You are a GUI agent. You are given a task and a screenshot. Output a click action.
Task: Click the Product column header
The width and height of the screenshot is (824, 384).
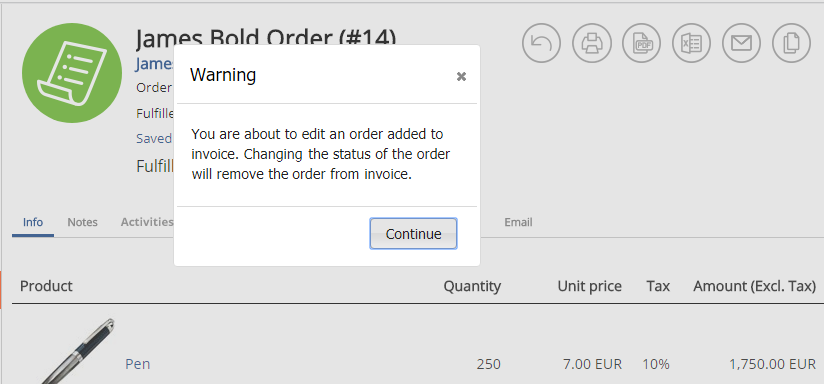tap(46, 286)
